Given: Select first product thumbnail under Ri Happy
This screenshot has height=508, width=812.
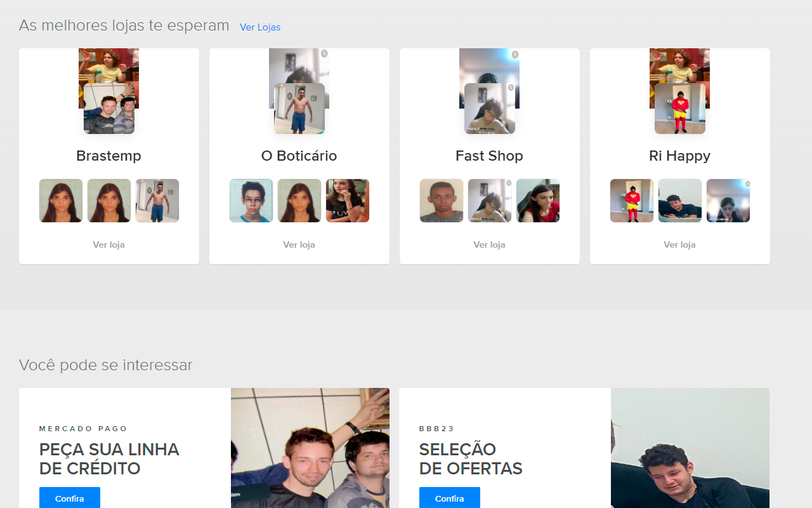Looking at the screenshot, I should point(632,201).
